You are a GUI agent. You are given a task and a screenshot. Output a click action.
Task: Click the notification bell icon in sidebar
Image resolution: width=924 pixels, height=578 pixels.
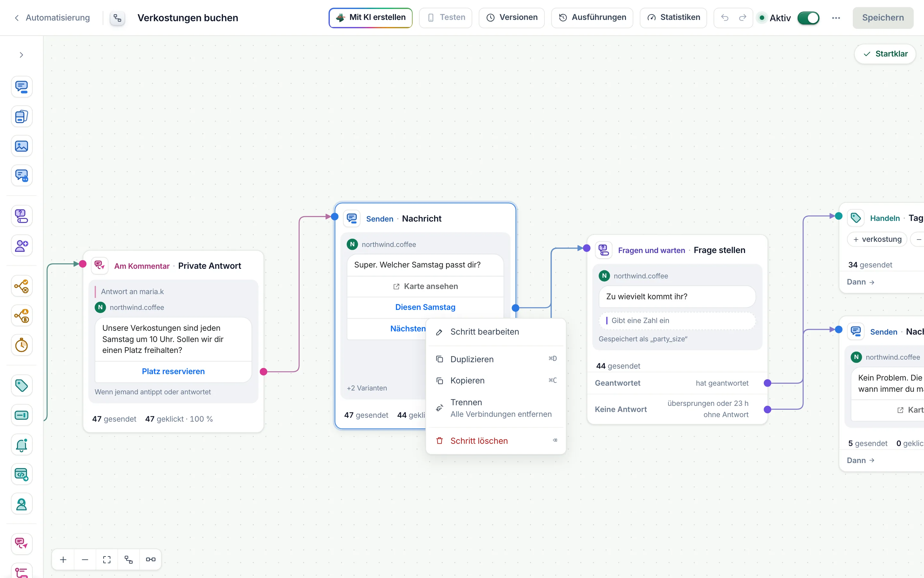tap(21, 445)
